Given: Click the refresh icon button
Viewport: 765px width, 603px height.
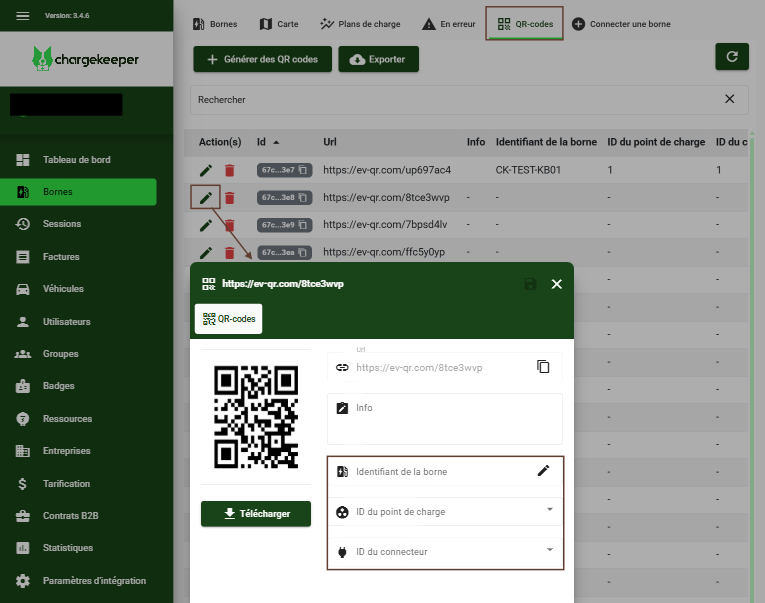Looking at the screenshot, I should coord(732,57).
